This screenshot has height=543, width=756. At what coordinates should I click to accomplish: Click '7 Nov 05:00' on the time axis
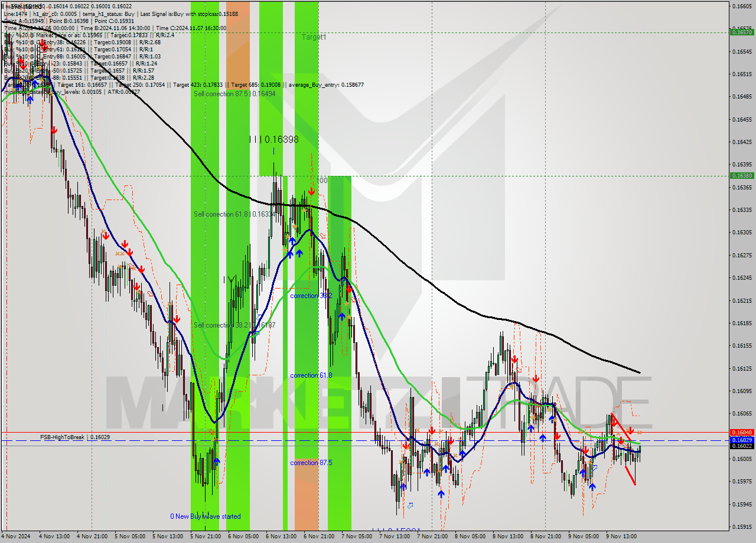(357, 537)
